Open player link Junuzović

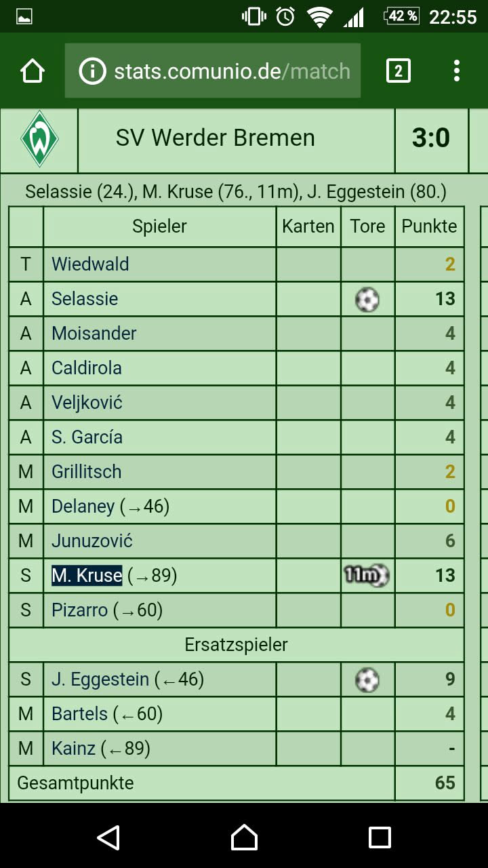point(91,541)
